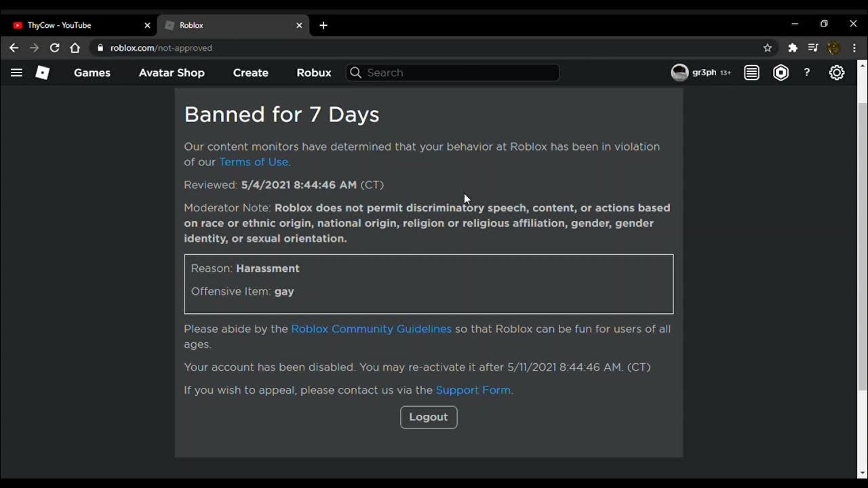Viewport: 868px width, 488px height.
Task: Click the re-activate date 5/11/2021 8:44:46 AM
Action: pyautogui.click(x=565, y=367)
